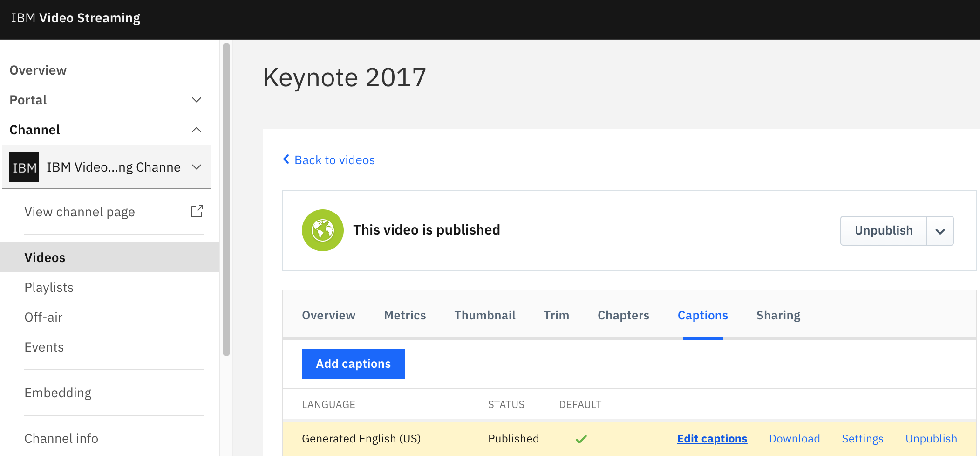Open caption Settings for Generated English

point(863,439)
